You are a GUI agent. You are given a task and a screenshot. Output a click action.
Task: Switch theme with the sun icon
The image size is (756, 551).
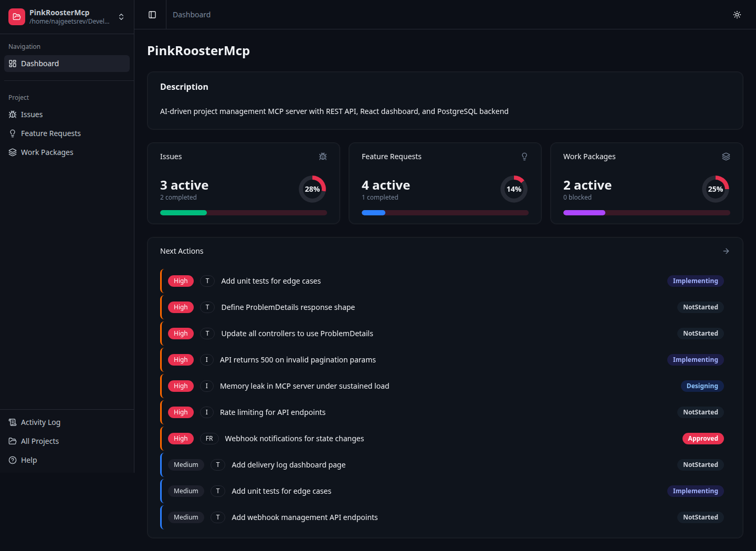(737, 15)
